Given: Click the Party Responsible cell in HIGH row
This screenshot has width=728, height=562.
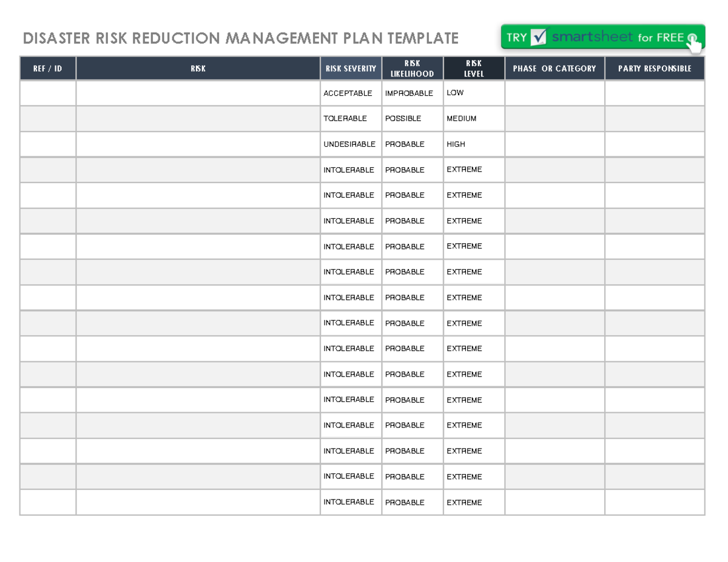Looking at the screenshot, I should pyautogui.click(x=655, y=144).
